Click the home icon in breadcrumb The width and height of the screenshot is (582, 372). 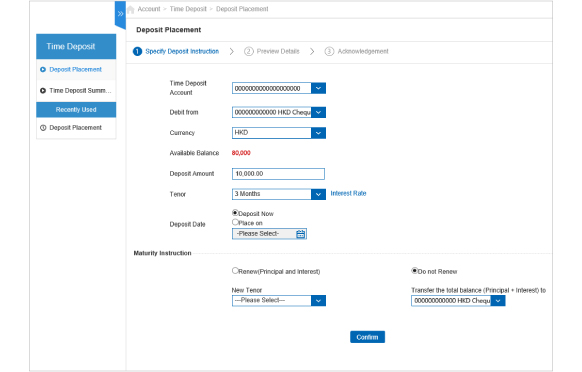[131, 9]
